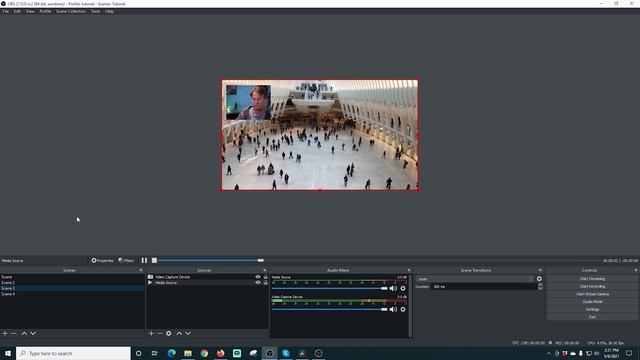Lock the Media Source
This screenshot has width=640, height=360.
[x=265, y=282]
